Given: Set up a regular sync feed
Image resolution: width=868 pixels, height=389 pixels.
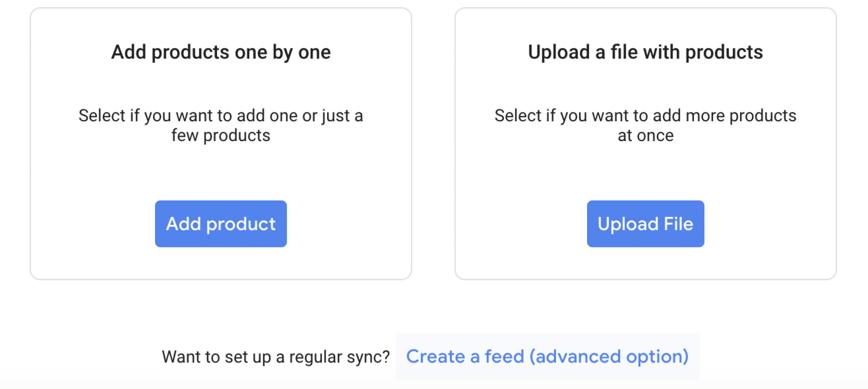Looking at the screenshot, I should 547,356.
